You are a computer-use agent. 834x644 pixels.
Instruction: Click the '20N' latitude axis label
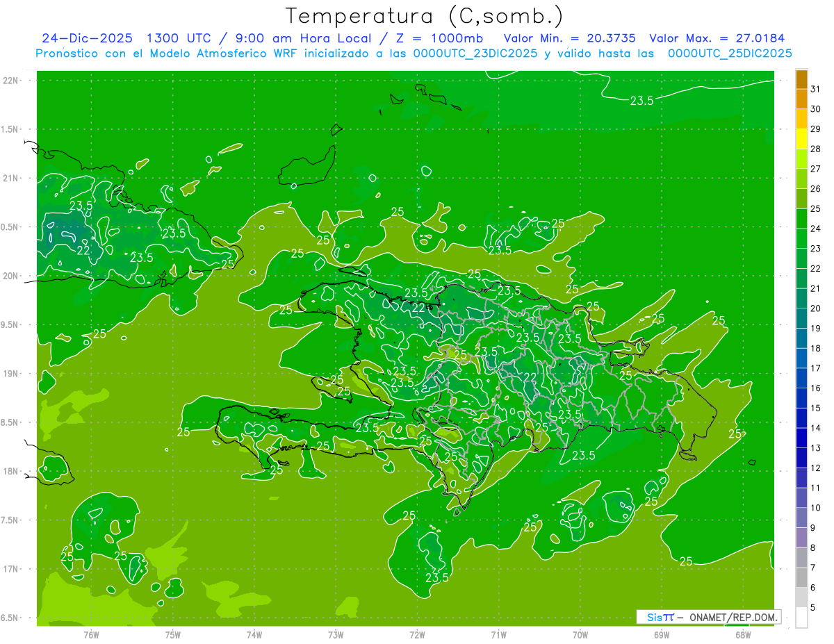[x=12, y=276]
